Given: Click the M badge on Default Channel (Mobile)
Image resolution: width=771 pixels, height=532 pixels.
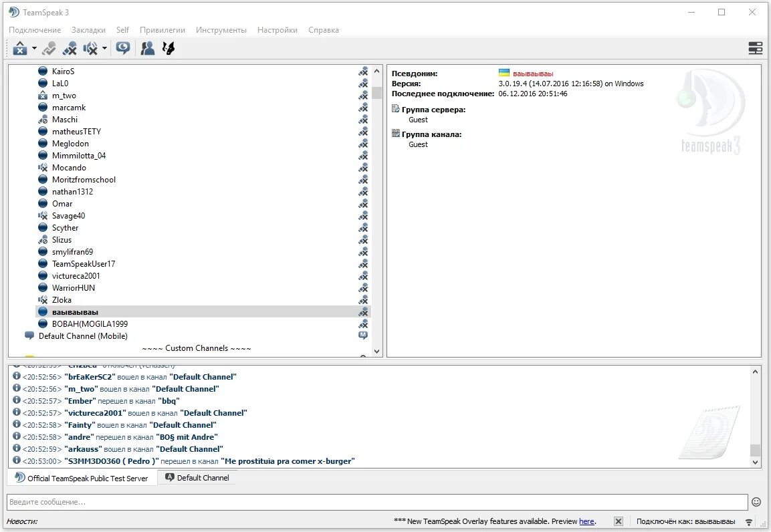Looking at the screenshot, I should 363,336.
